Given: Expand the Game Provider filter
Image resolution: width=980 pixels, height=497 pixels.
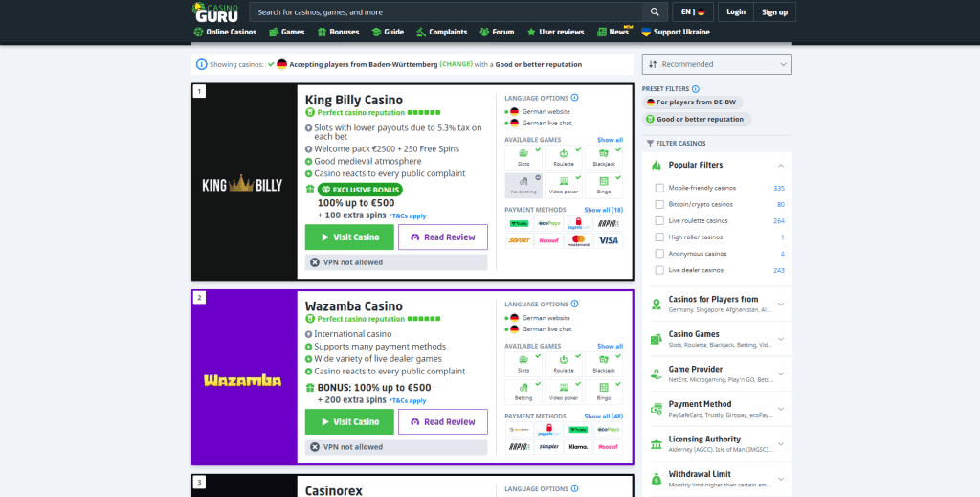Looking at the screenshot, I should pos(717,373).
